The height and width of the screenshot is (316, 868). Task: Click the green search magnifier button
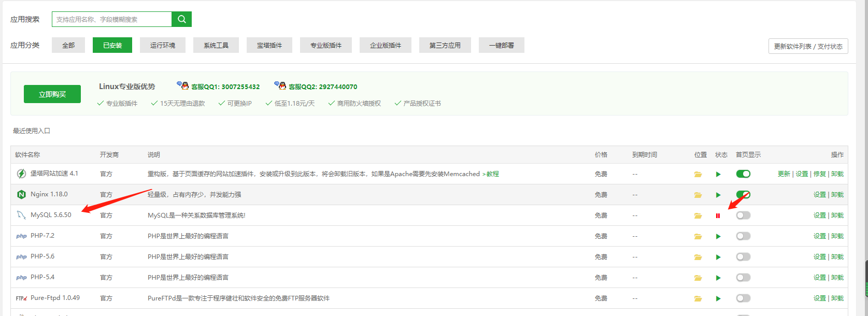181,19
